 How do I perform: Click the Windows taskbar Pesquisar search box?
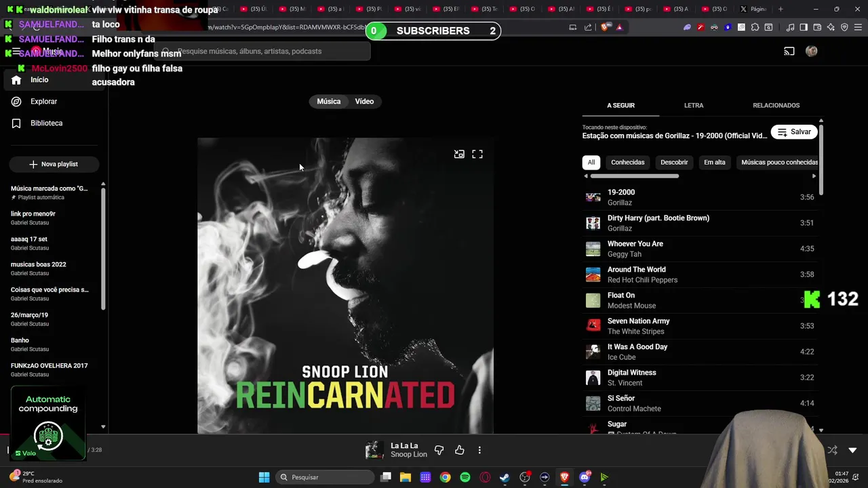(x=325, y=477)
